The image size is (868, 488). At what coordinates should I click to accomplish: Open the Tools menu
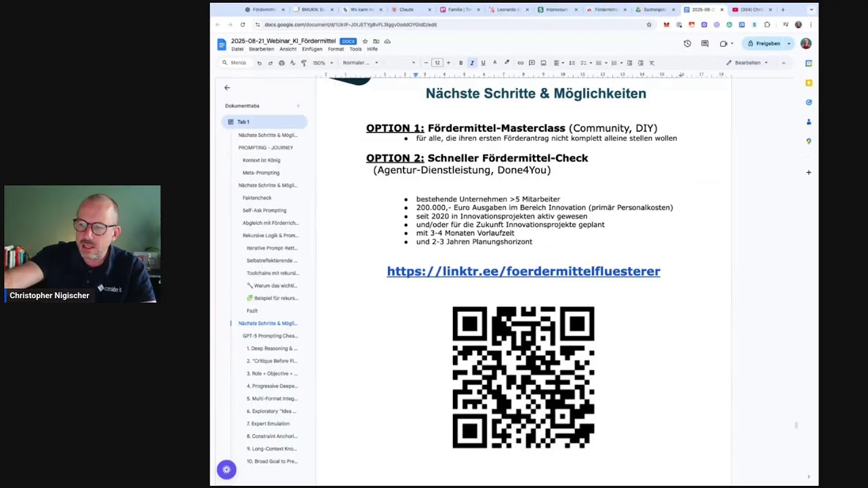[x=355, y=49]
